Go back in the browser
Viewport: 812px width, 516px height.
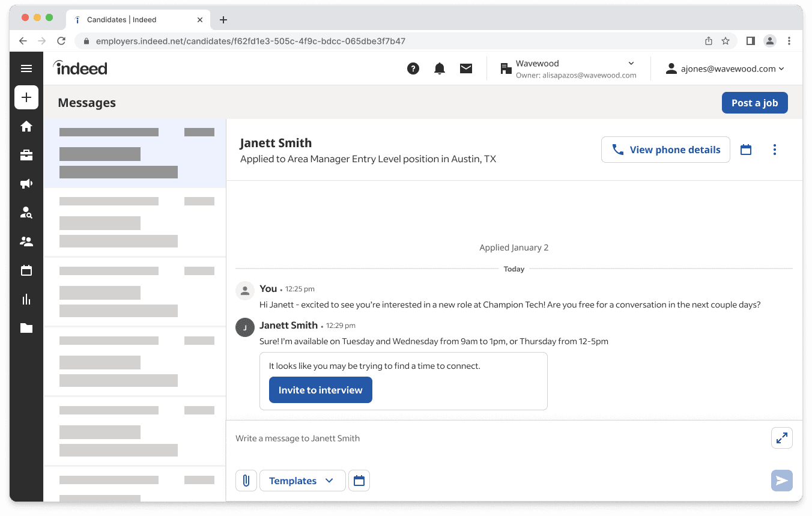point(23,41)
